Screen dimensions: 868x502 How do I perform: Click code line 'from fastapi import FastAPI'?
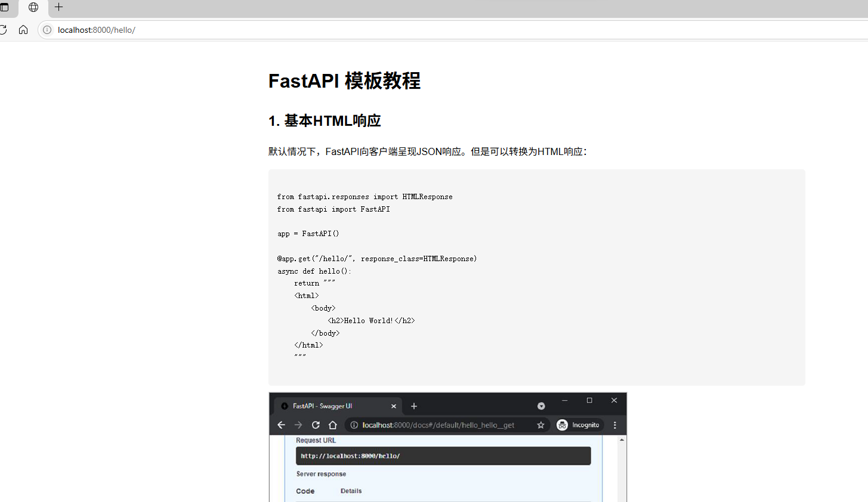click(333, 209)
